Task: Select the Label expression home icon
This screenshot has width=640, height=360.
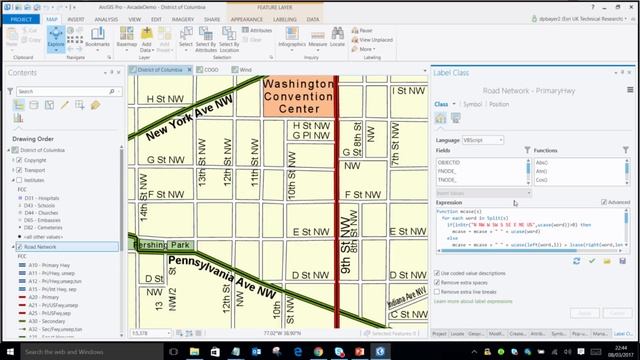Action: coord(440,118)
